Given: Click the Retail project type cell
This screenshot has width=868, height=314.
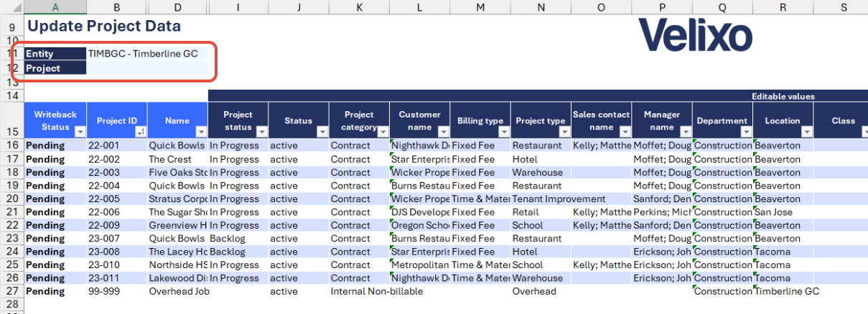Looking at the screenshot, I should (x=541, y=212).
